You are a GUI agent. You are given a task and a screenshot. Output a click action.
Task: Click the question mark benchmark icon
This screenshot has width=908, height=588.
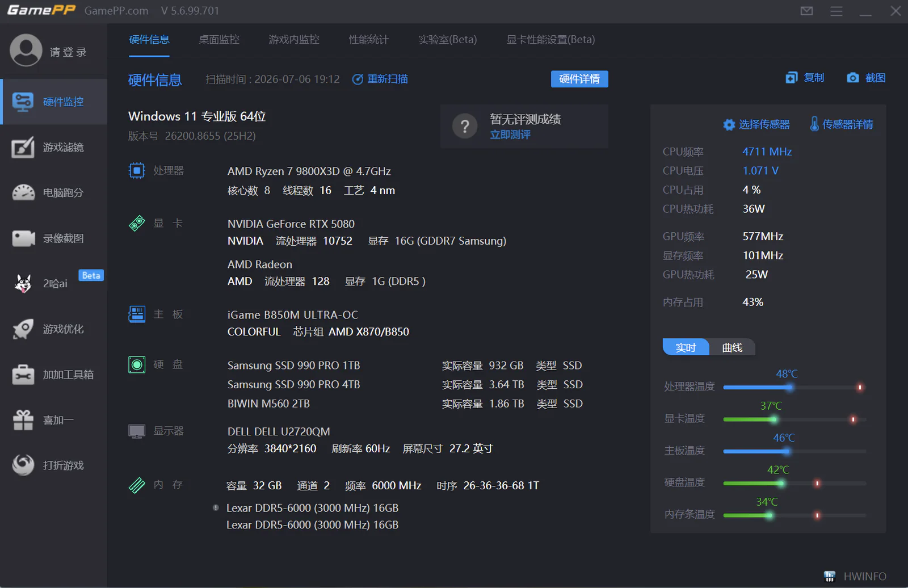(x=465, y=126)
